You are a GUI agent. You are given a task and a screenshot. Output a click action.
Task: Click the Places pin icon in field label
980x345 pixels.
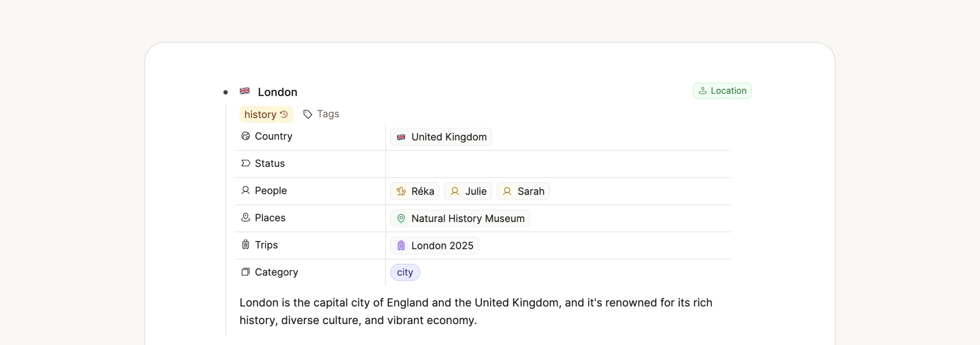246,217
